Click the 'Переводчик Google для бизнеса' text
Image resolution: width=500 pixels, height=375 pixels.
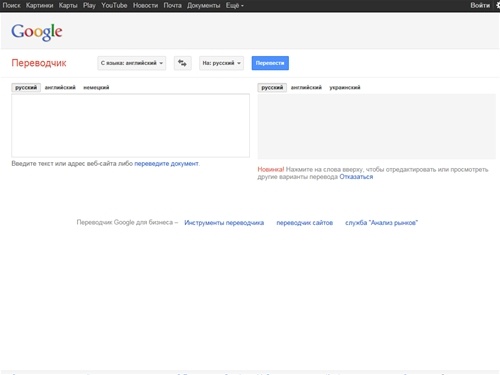125,222
